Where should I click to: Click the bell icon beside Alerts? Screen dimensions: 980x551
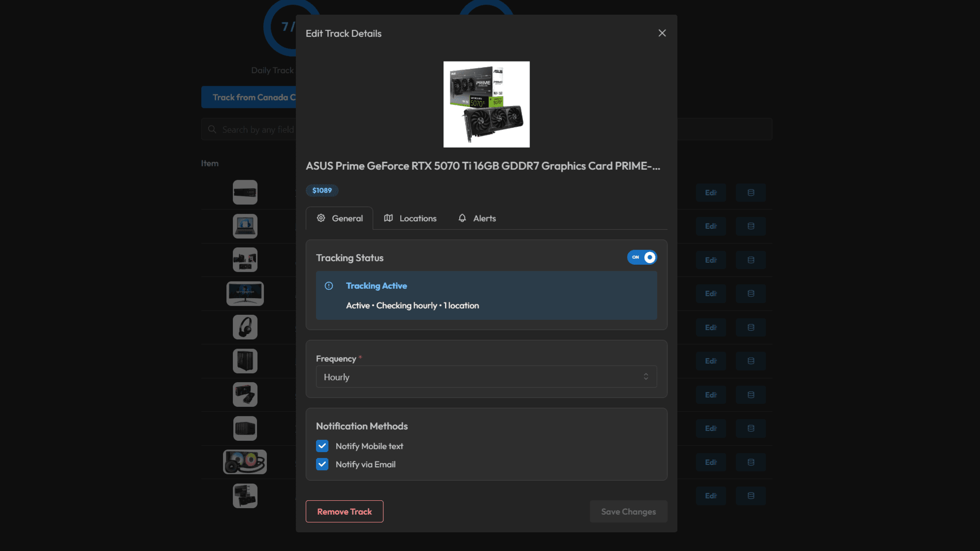[462, 218]
